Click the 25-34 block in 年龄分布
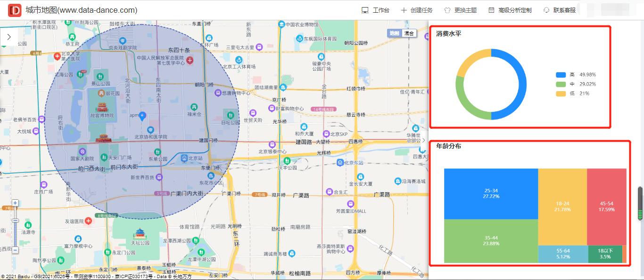The width and height of the screenshot is (644, 280). click(x=492, y=193)
